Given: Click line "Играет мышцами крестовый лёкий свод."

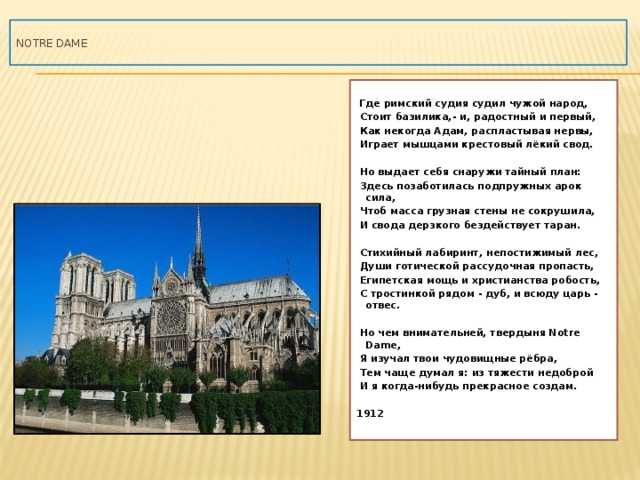Looking at the screenshot, I should pyautogui.click(x=476, y=144).
